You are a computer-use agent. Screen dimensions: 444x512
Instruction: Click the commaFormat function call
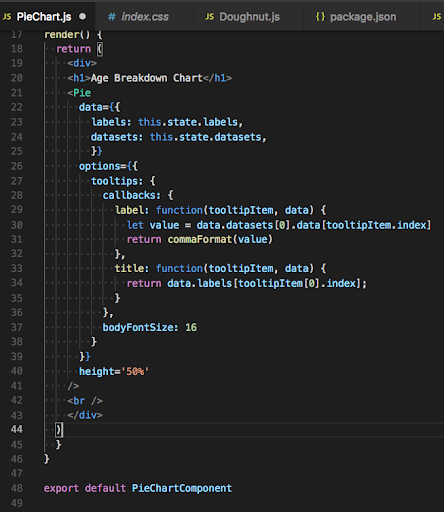[200, 239]
